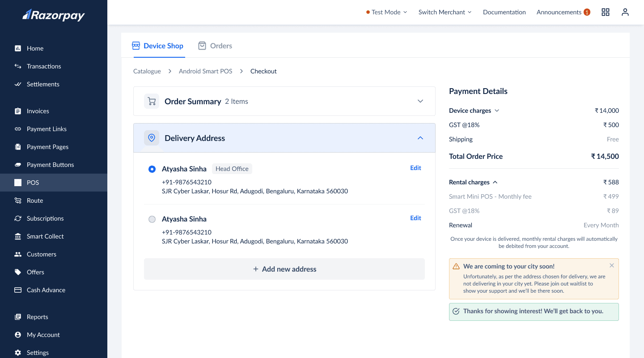Open Home from the sidebar
This screenshot has width=644, height=358.
pyautogui.click(x=54, y=48)
